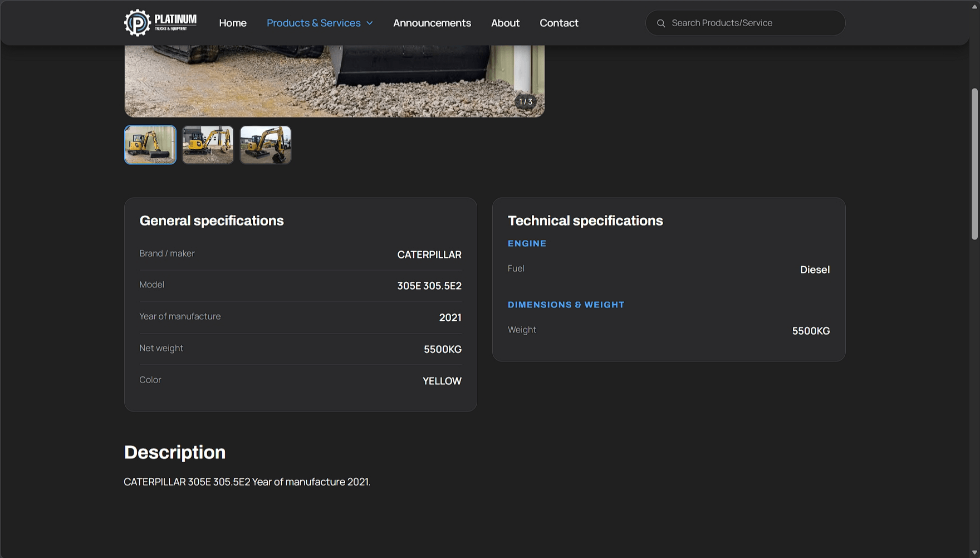The height and width of the screenshot is (558, 980).
Task: Click the 305E 305.5E2 model value
Action: (x=429, y=286)
